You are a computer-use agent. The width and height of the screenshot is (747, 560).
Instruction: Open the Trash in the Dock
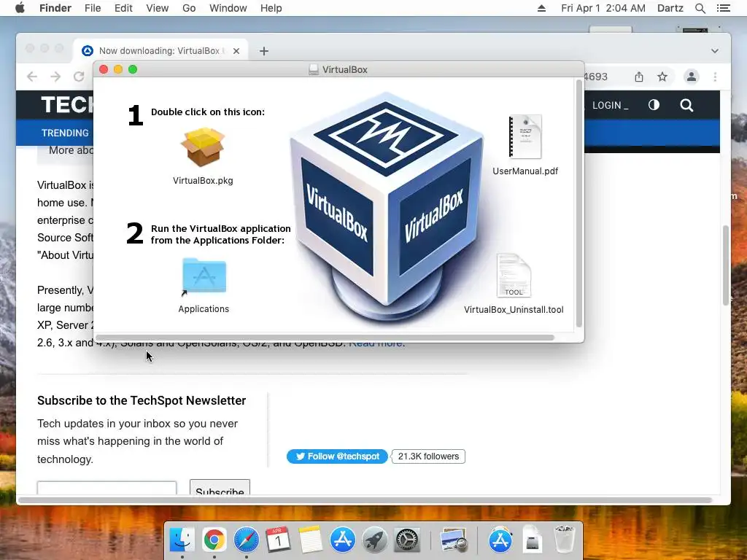coord(565,539)
